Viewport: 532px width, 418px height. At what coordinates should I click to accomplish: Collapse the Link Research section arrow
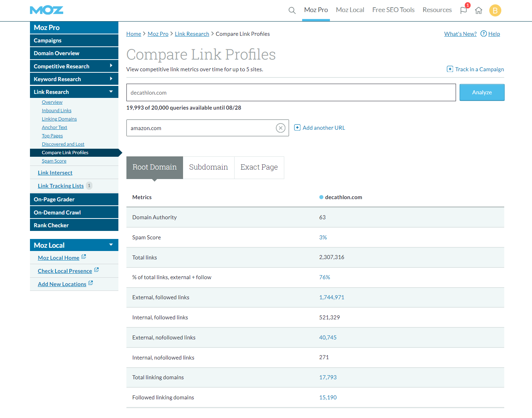[x=111, y=92]
